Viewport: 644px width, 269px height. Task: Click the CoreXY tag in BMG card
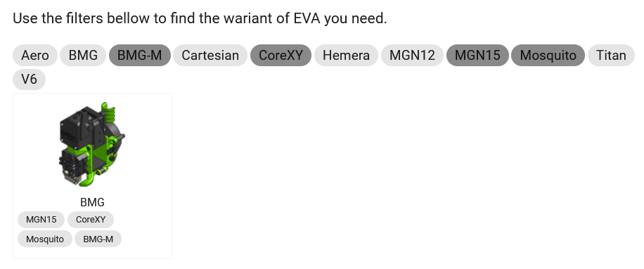click(91, 220)
